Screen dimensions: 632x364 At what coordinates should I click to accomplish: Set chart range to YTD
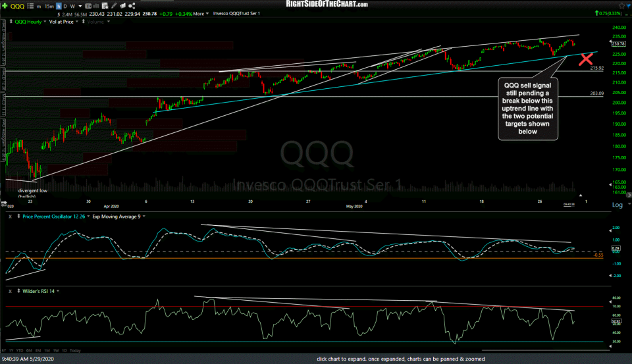(x=20, y=350)
